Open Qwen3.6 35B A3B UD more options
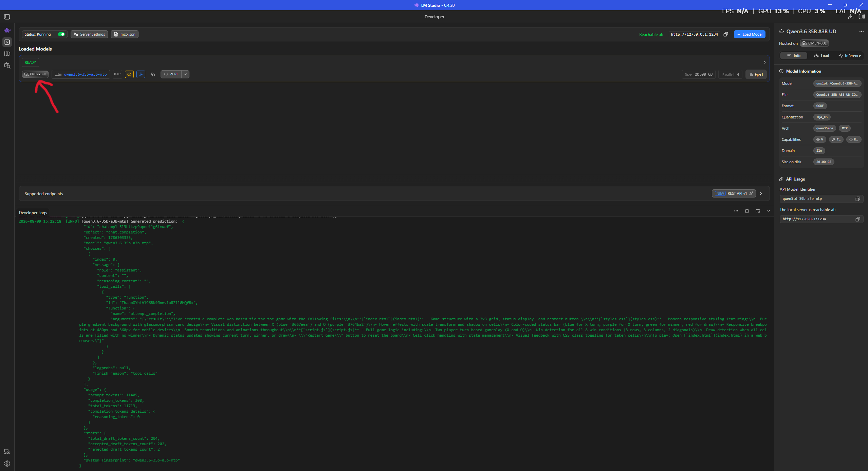This screenshot has height=471, width=868. 861,31
